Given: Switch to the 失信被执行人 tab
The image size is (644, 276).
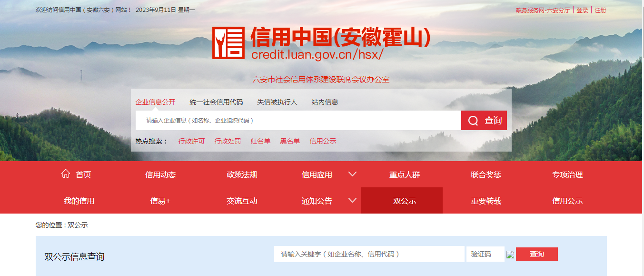Looking at the screenshot, I should (277, 102).
